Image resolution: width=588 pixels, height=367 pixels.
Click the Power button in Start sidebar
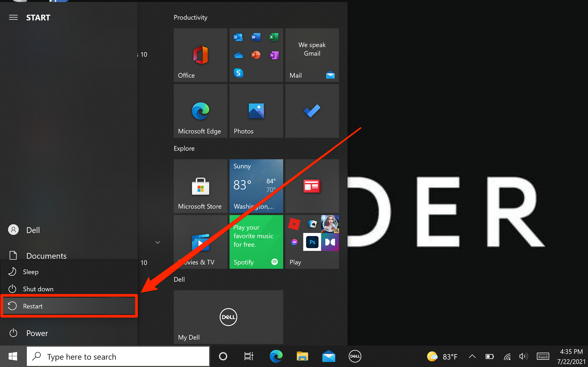29,333
